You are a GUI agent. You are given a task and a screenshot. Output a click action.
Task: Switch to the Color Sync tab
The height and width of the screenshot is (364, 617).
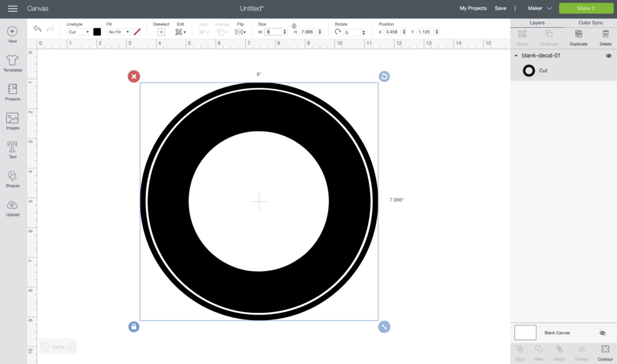[x=592, y=22]
